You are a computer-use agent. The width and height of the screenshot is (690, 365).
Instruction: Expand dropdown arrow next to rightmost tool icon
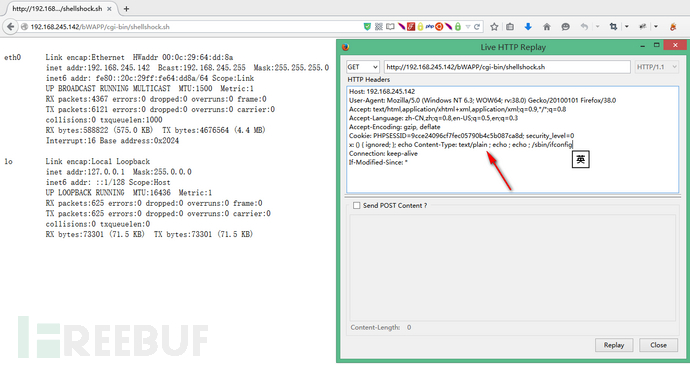(656, 27)
